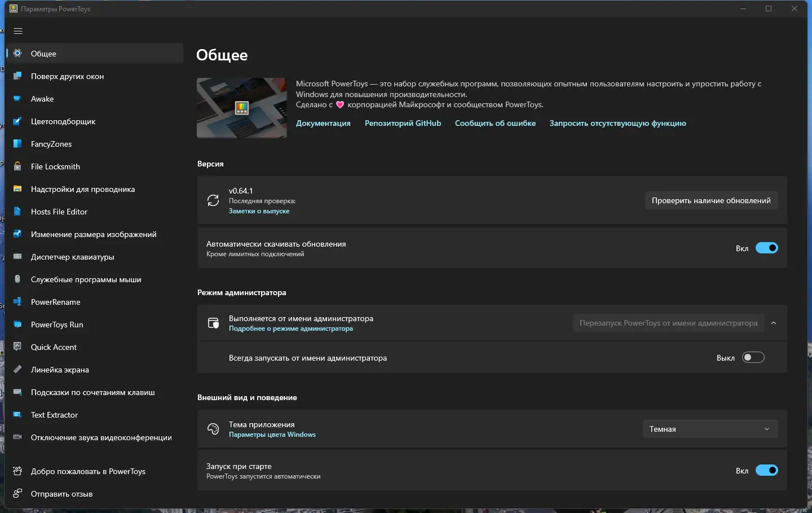Enable always run as administrator toggle
The width and height of the screenshot is (812, 513).
tap(753, 358)
